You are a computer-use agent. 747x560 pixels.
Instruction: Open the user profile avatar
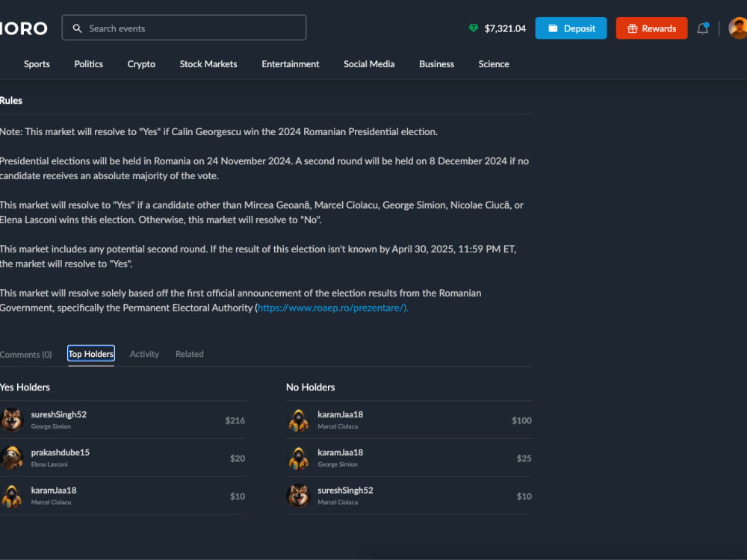pos(738,28)
